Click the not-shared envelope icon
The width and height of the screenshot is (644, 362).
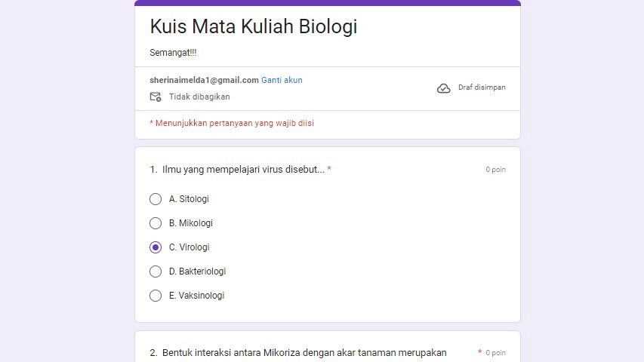point(156,97)
